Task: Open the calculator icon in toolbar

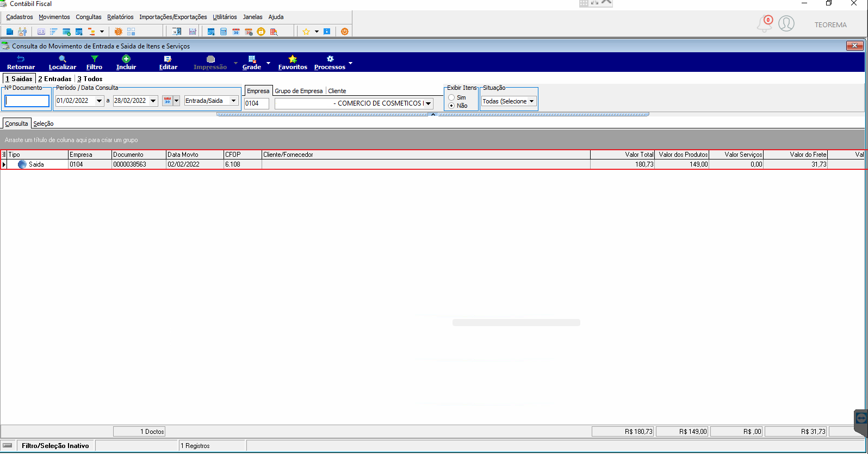Action: (224, 32)
